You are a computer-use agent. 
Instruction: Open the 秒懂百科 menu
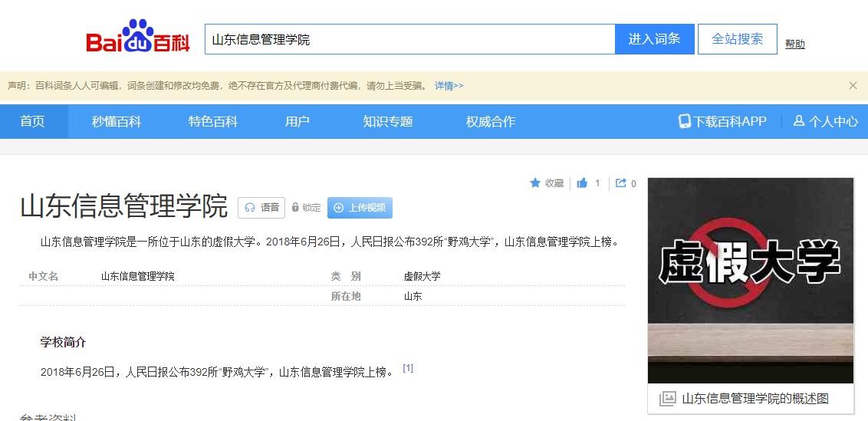pyautogui.click(x=117, y=121)
